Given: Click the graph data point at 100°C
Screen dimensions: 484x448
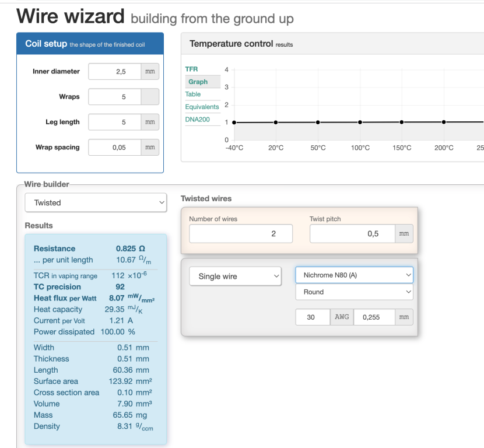Looking at the screenshot, I should (x=360, y=123).
